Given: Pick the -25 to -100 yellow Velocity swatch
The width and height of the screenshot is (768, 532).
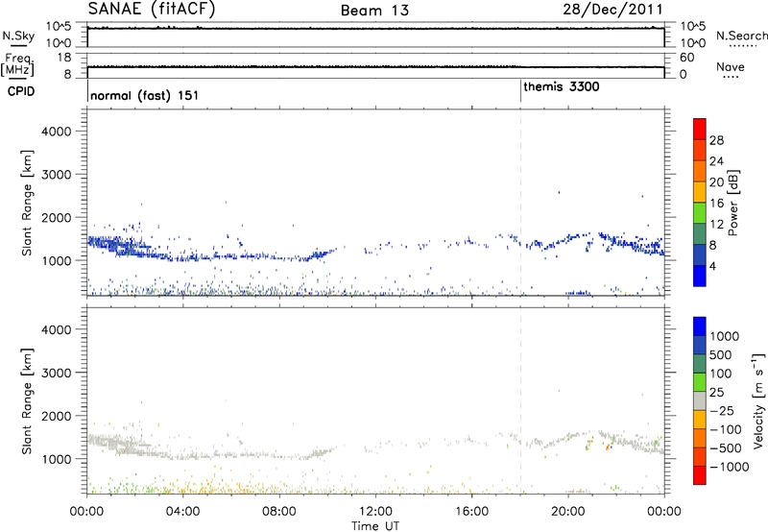Looking at the screenshot, I should tap(700, 420).
